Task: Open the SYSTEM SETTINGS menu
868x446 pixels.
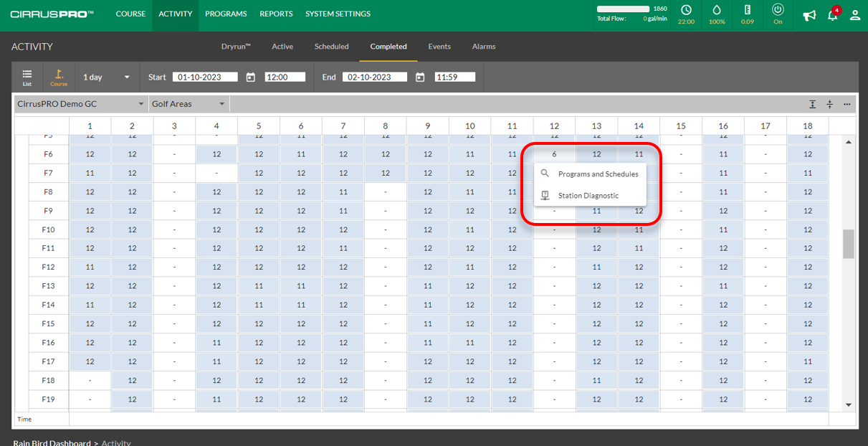Action: pyautogui.click(x=338, y=14)
